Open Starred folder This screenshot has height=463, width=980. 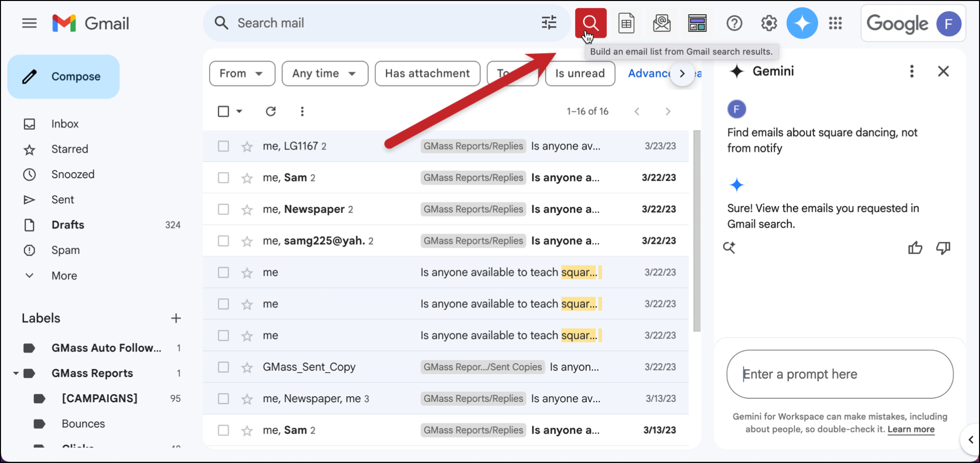[x=70, y=149]
